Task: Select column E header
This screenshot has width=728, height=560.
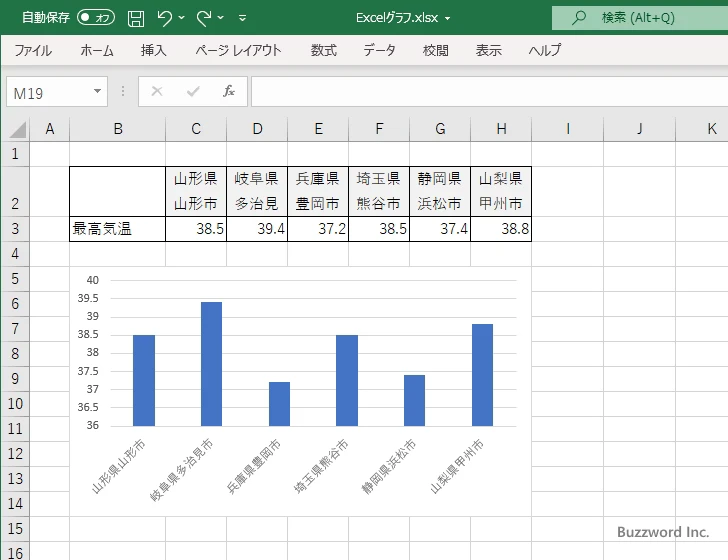Action: (x=318, y=129)
